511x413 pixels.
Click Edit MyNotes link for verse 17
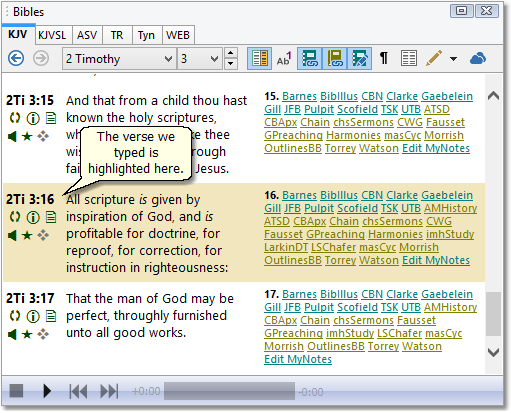298,359
